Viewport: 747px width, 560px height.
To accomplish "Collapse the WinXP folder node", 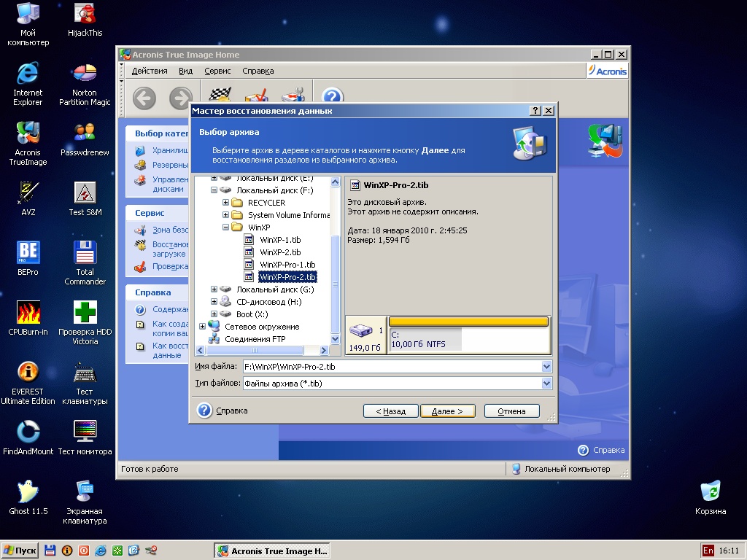I will tap(225, 227).
